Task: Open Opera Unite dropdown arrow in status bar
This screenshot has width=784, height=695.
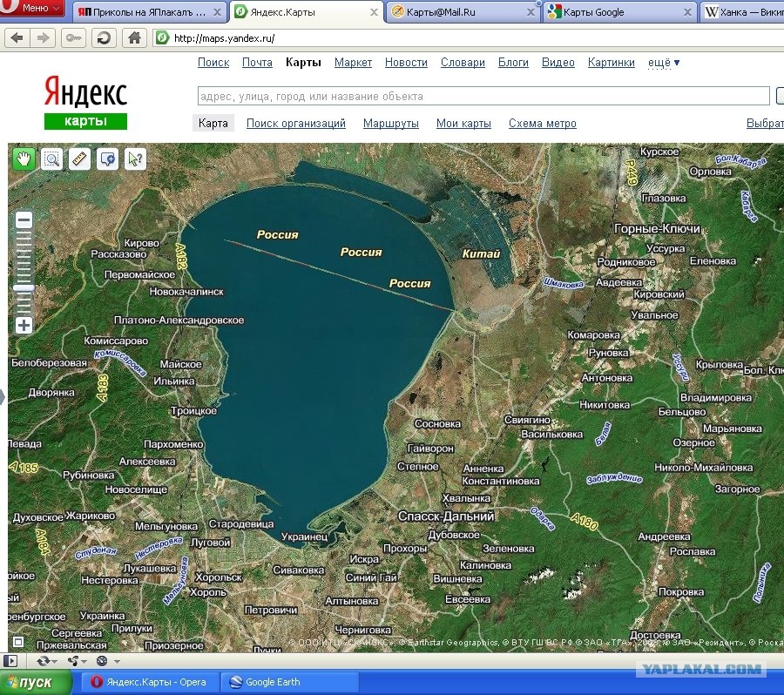Action: tap(84, 662)
